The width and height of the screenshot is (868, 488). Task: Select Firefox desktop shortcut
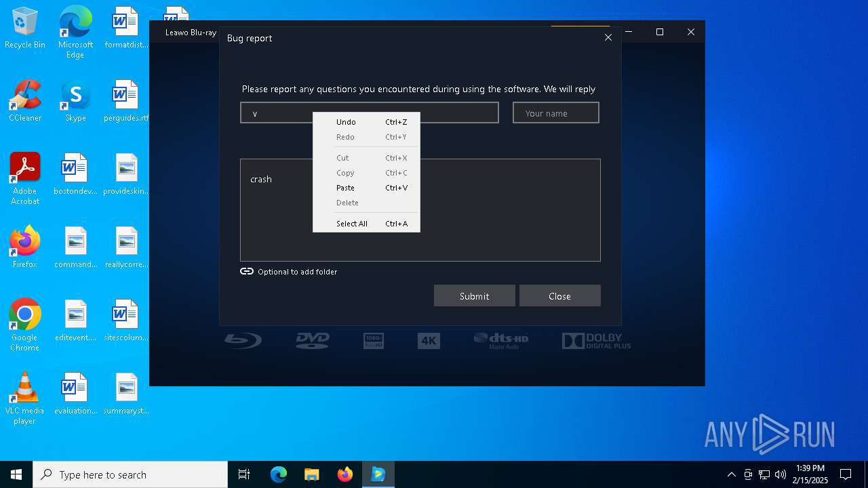[x=25, y=247]
